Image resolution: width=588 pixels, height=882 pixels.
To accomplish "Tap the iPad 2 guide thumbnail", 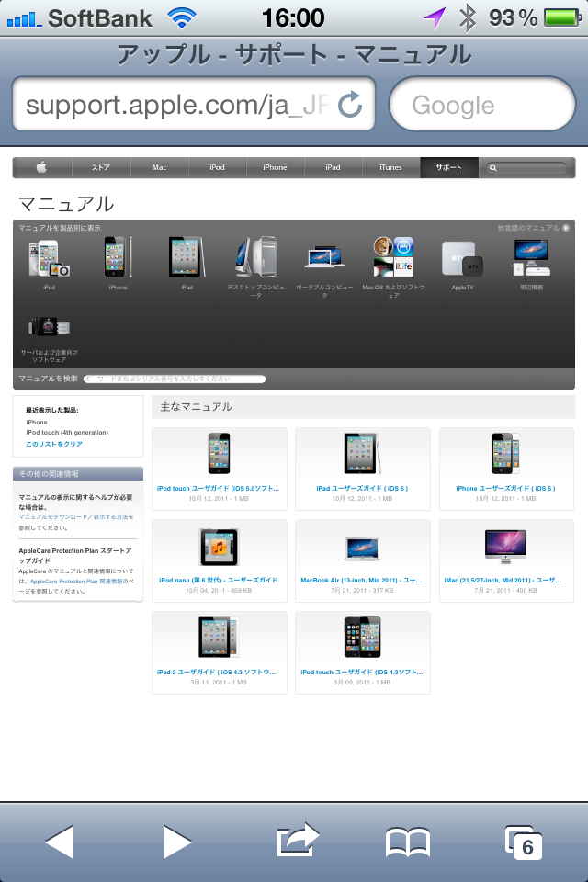I will (219, 637).
